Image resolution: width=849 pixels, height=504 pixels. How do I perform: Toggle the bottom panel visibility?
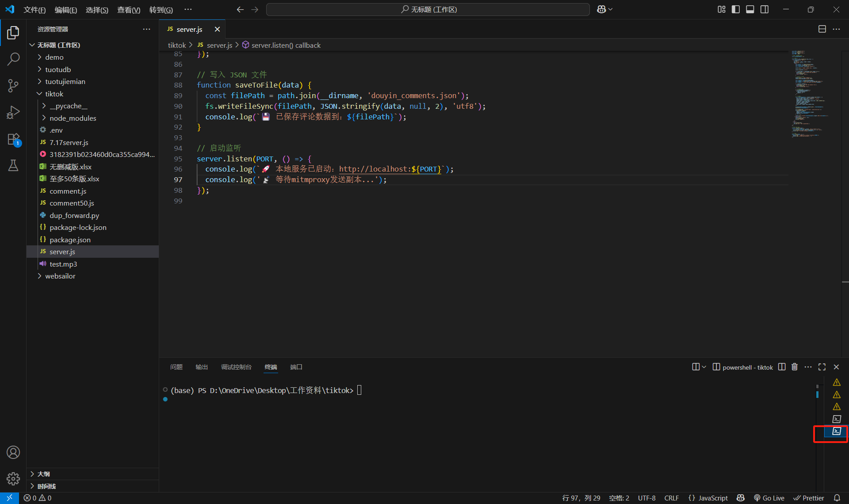750,9
